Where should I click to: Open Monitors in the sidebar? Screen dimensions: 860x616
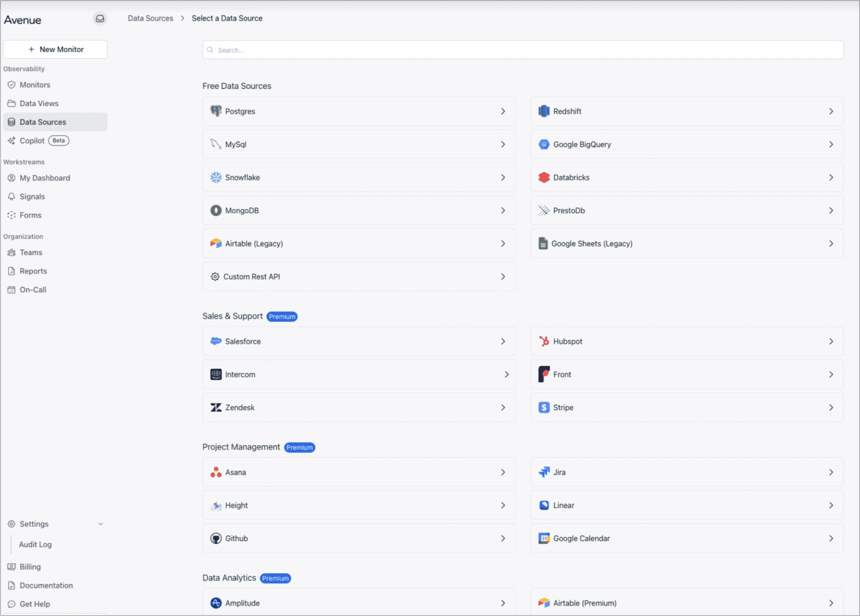[55, 85]
